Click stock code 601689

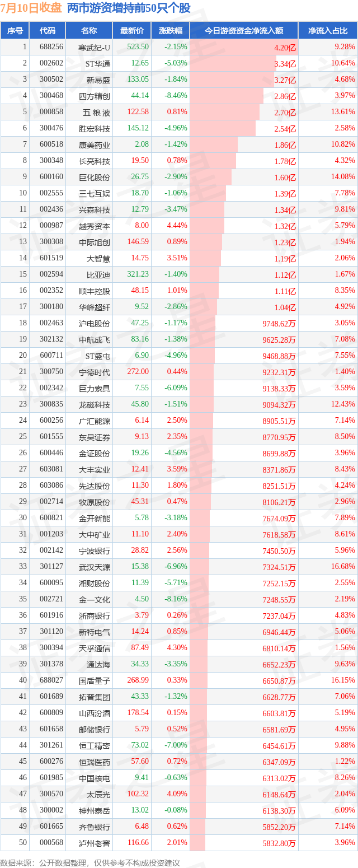[51, 697]
